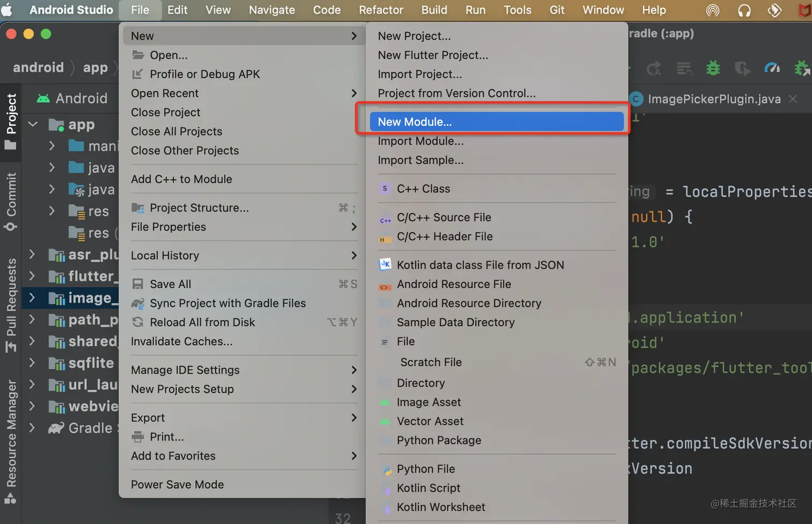Open the Resource Manager tool window
812x524 pixels.
click(x=11, y=441)
